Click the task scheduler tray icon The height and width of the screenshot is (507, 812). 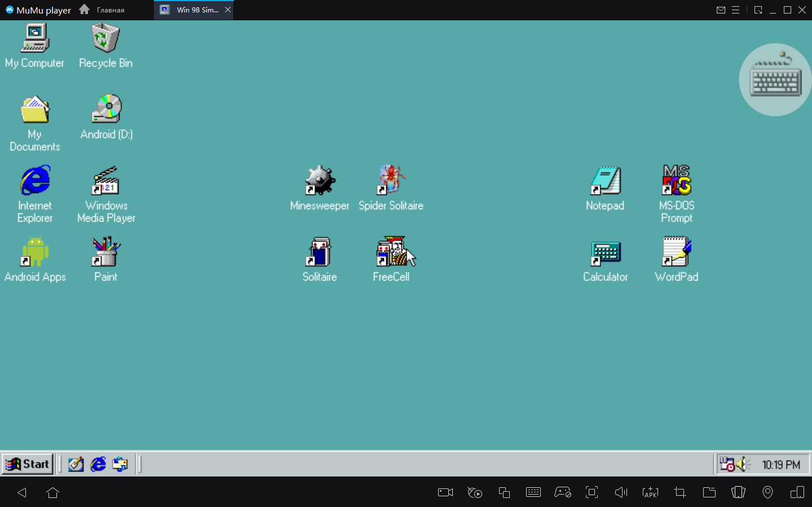(x=727, y=464)
